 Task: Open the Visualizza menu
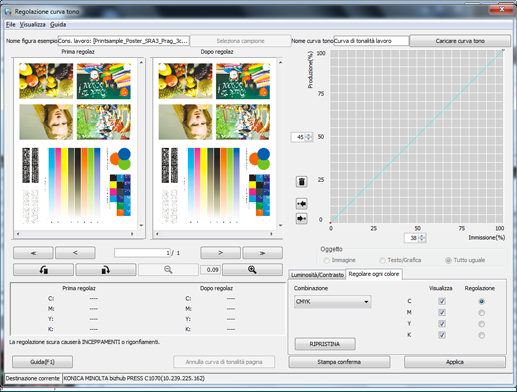point(32,25)
